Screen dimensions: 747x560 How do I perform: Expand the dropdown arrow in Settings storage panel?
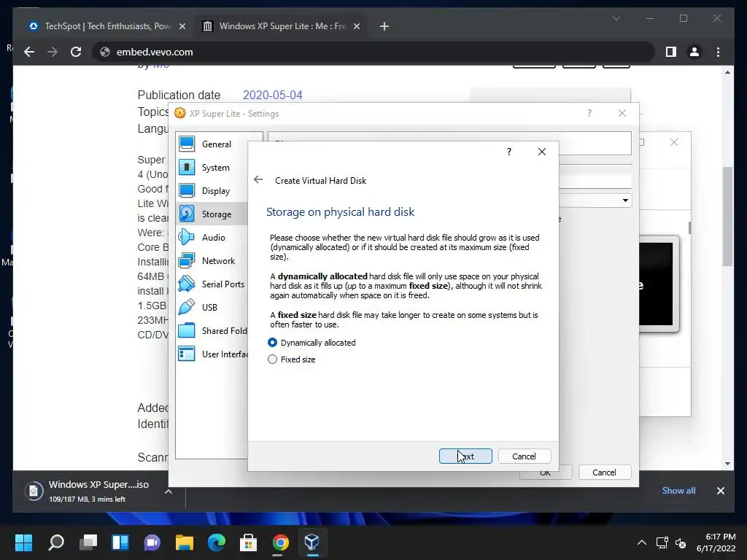625,201
